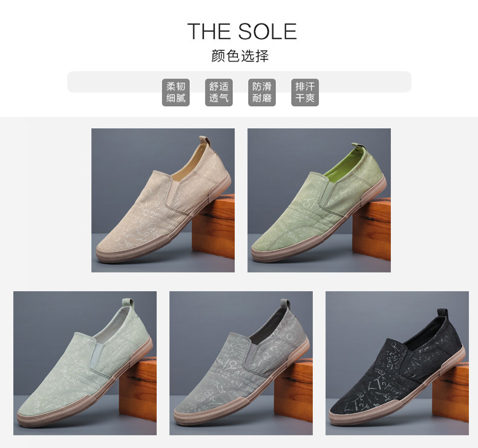The width and height of the screenshot is (478, 448).
Task: Click the 柔韧细腻 feature badge
Action: 175,93
